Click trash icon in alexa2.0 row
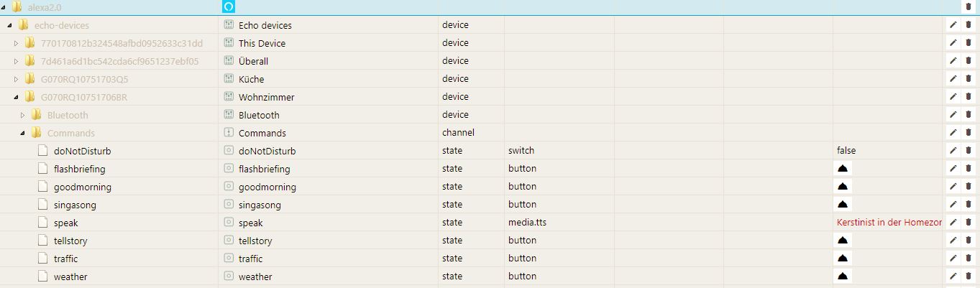 tap(968, 7)
